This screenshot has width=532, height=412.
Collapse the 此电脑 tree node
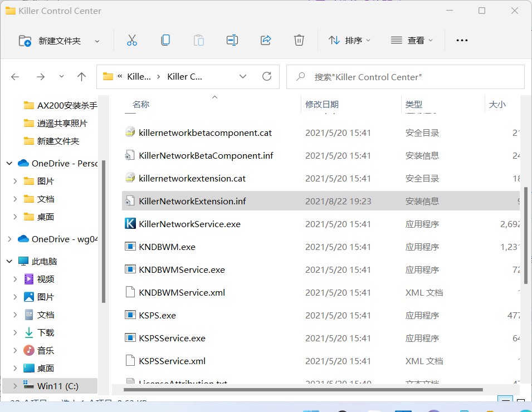coord(9,261)
